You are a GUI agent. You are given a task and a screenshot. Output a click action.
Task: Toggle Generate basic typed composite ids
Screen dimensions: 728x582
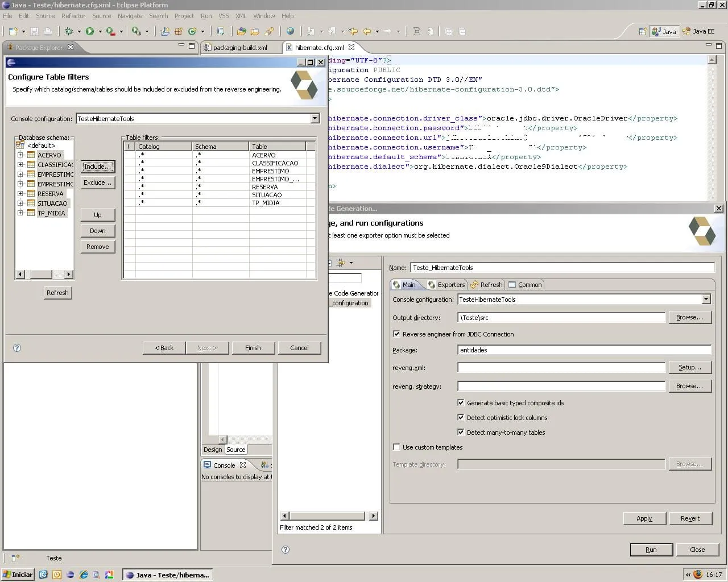[461, 403]
